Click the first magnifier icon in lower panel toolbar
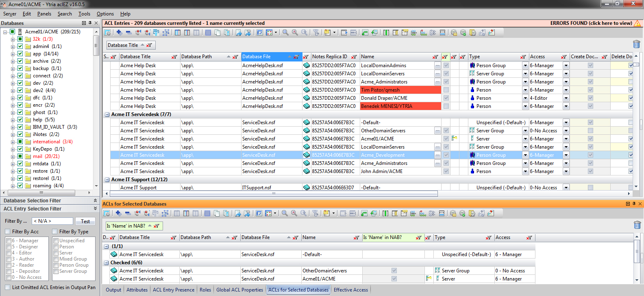Image resolution: width=644 pixels, height=296 pixels. [285, 213]
